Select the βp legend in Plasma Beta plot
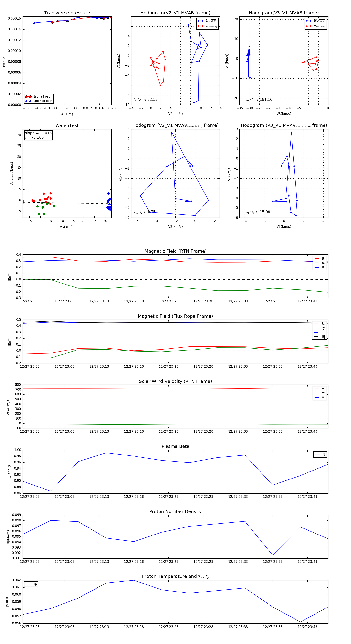This screenshot has width=351, height=644. (x=320, y=454)
